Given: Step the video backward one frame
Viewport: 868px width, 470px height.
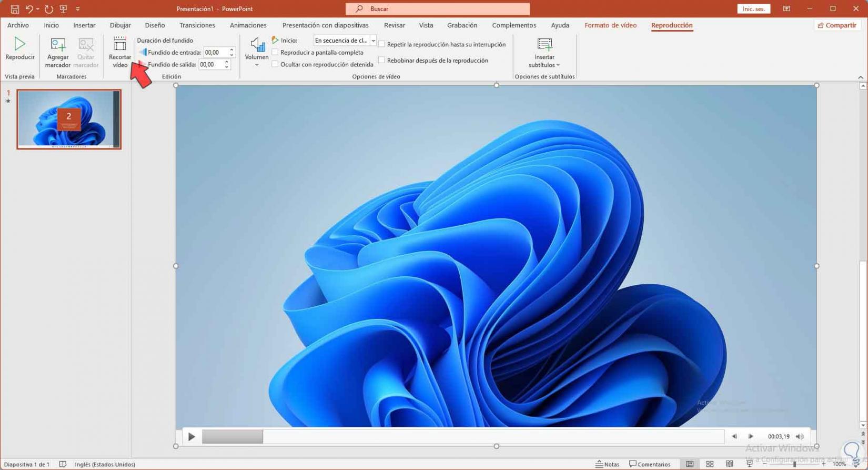Looking at the screenshot, I should [x=734, y=436].
